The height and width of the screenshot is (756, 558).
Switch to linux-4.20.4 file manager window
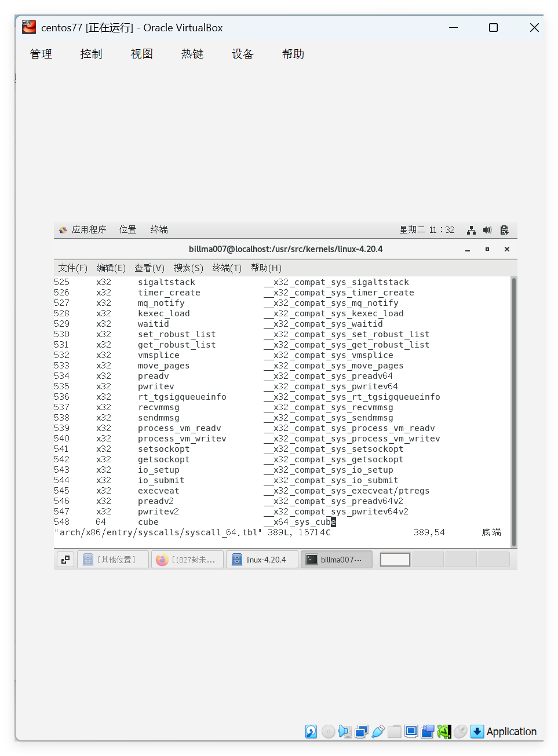[262, 560]
